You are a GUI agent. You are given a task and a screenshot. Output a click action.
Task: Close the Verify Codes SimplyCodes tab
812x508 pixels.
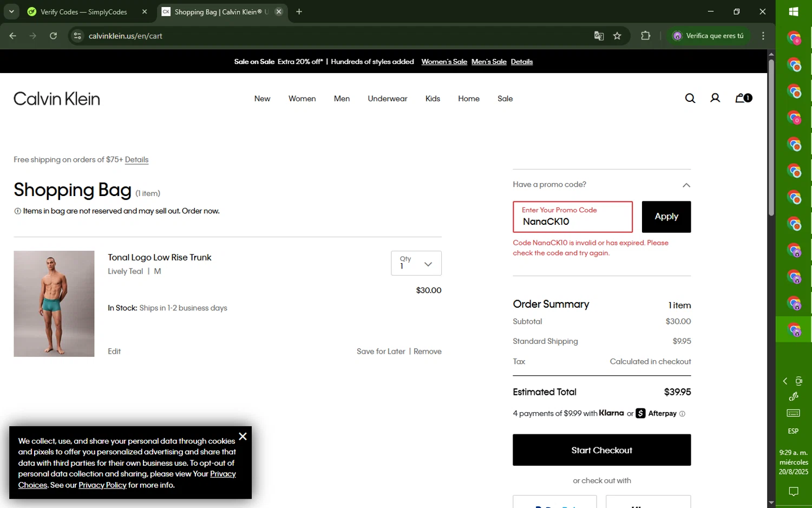pos(145,12)
